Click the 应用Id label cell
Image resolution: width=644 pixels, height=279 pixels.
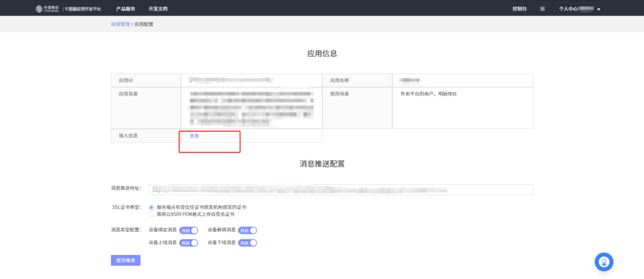click(x=146, y=80)
